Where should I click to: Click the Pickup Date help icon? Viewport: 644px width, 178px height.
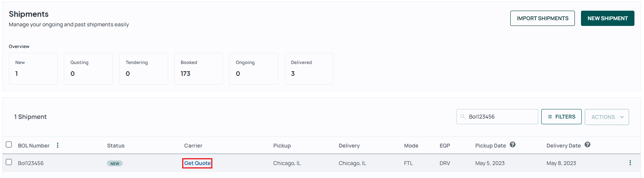coord(513,144)
